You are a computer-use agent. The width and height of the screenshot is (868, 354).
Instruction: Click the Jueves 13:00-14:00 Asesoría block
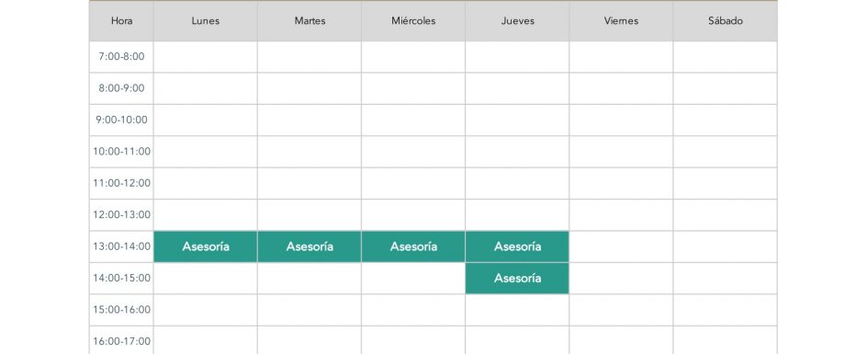[x=517, y=246]
